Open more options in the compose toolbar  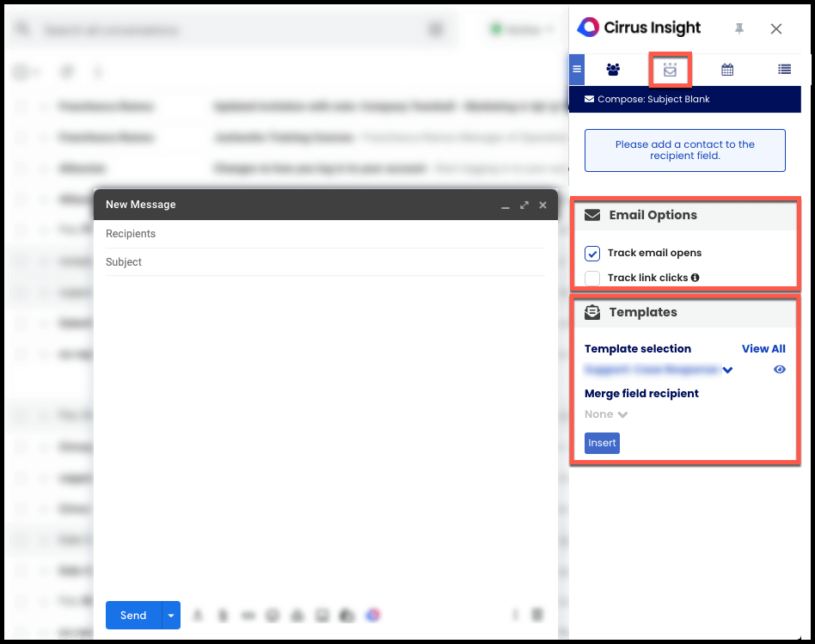[x=515, y=615]
